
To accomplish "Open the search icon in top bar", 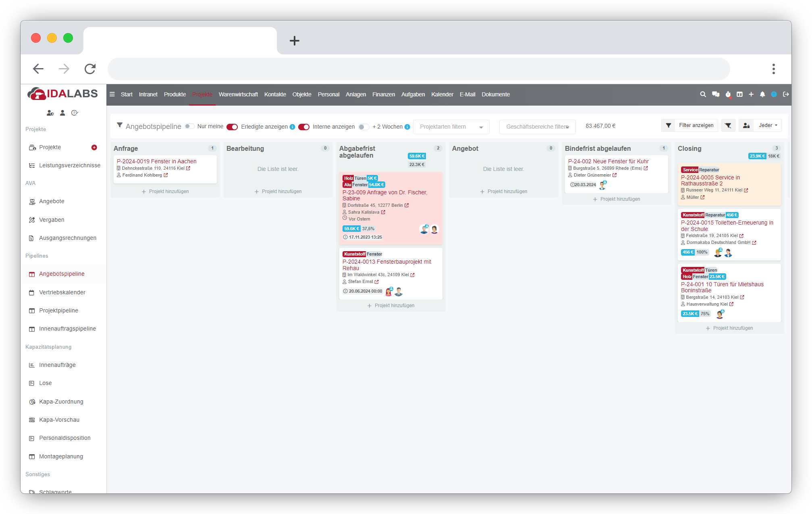I will pos(703,94).
